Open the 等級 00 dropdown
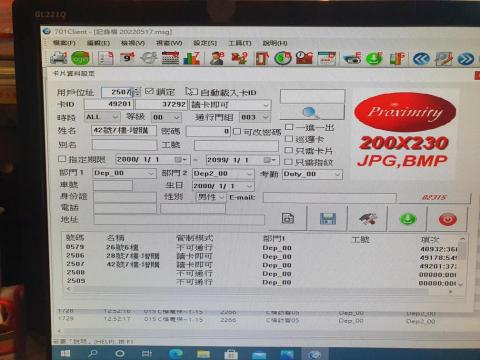This screenshot has height=360, width=480. (166, 117)
